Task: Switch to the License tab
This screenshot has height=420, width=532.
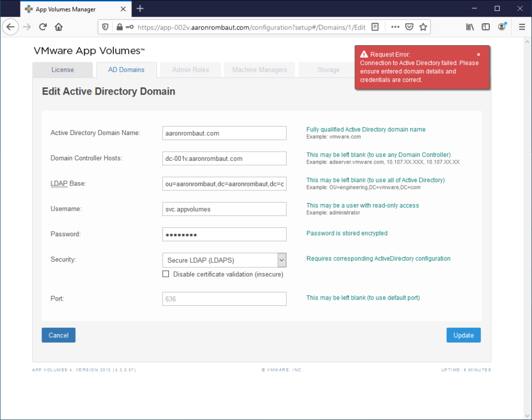Action: point(62,70)
